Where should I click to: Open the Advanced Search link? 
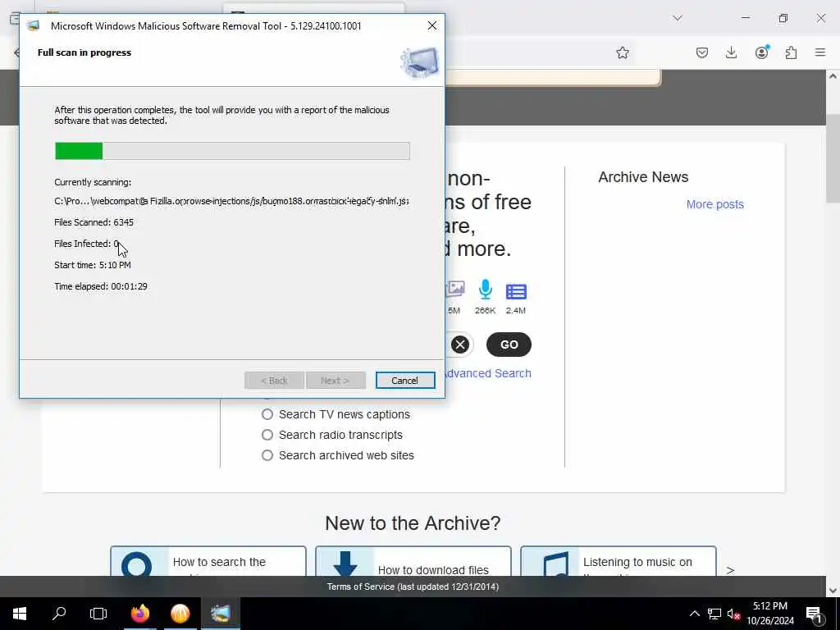tap(487, 373)
